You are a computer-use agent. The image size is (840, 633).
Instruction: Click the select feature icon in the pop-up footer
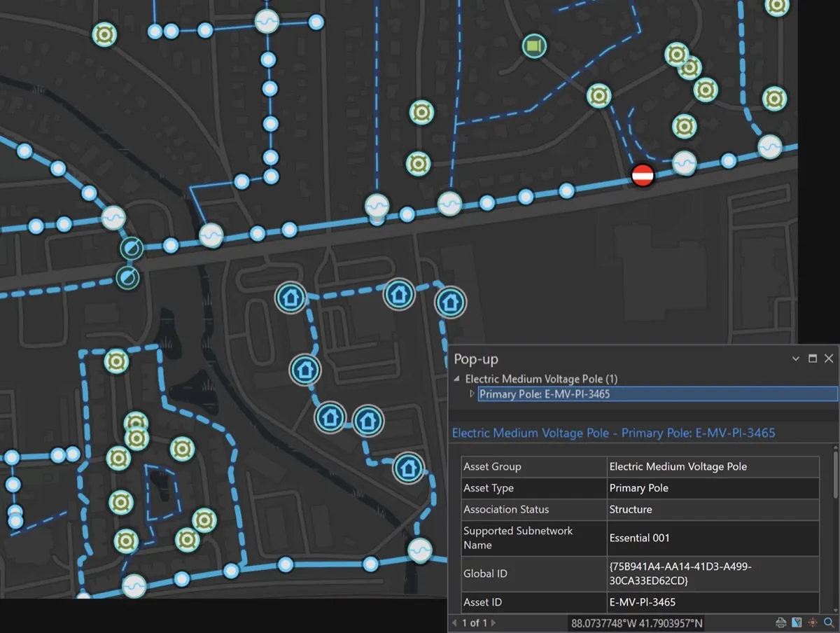tap(797, 622)
